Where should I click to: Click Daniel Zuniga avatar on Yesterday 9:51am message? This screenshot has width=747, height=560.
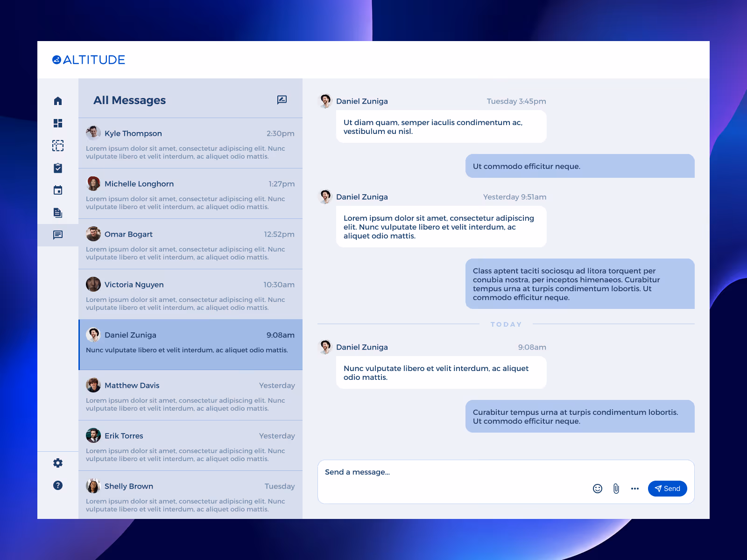pyautogui.click(x=325, y=196)
